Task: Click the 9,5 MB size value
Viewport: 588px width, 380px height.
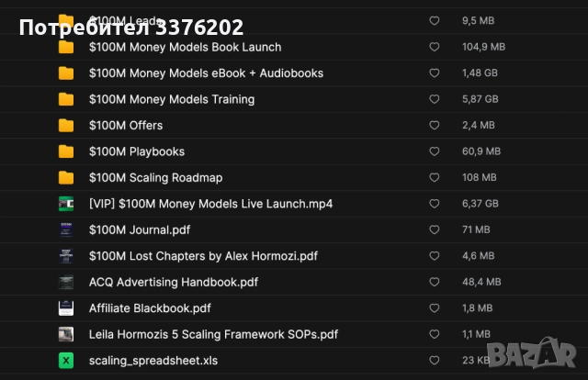Action: pyautogui.click(x=478, y=20)
